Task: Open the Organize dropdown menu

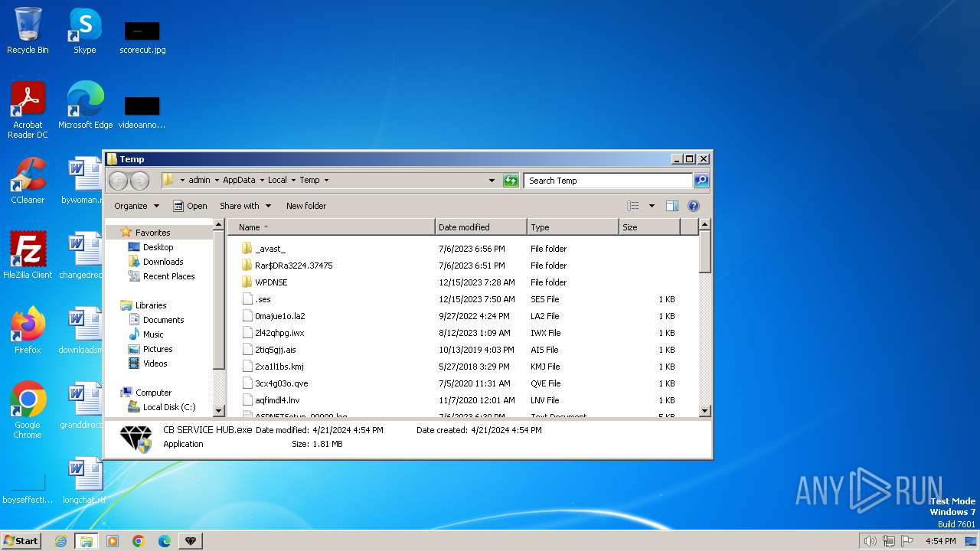Action: pyautogui.click(x=136, y=206)
